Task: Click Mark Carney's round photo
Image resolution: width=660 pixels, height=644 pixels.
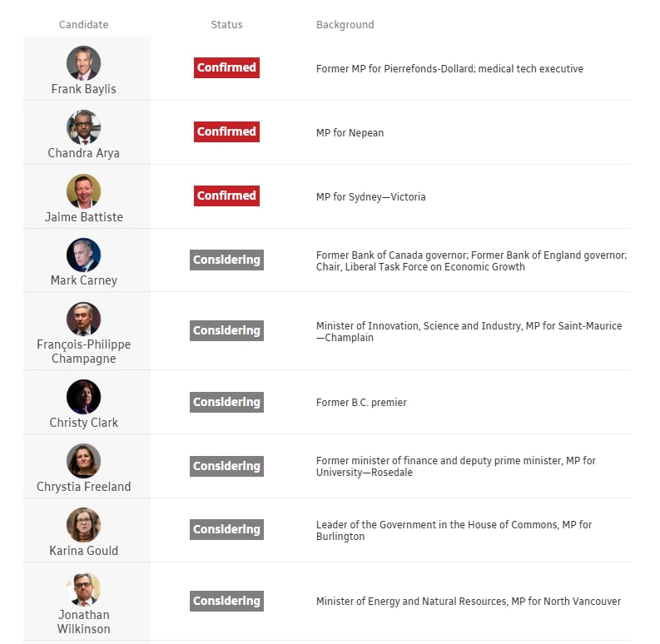Action: coord(83,255)
